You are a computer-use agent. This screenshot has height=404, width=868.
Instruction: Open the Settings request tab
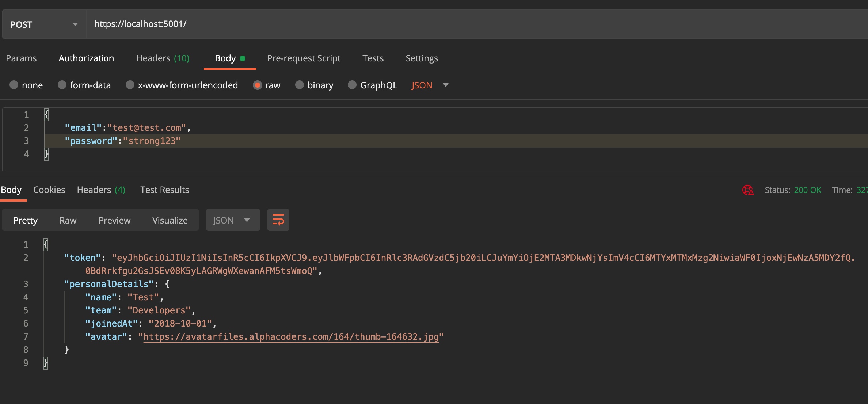click(x=422, y=58)
